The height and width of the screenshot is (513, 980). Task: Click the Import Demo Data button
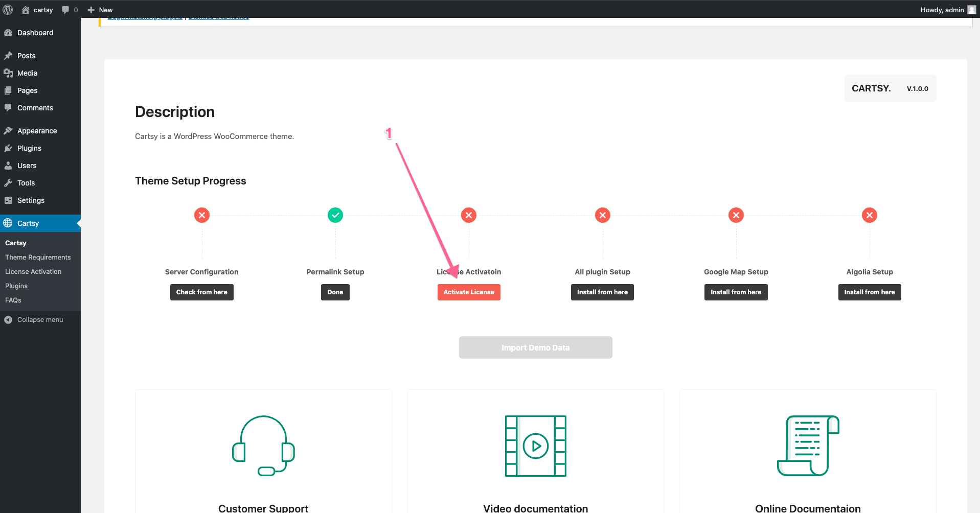[536, 347]
